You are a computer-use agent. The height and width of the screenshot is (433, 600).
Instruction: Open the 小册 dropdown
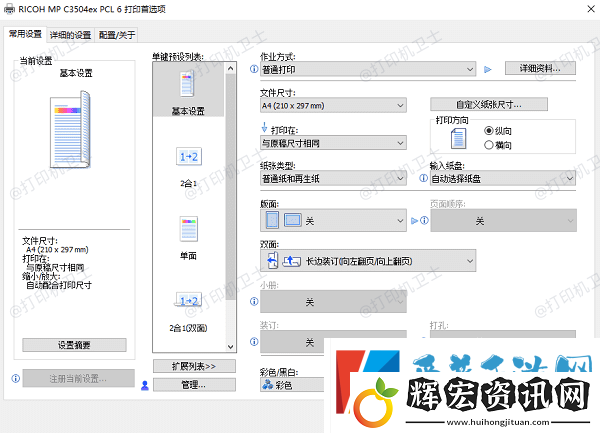[333, 301]
